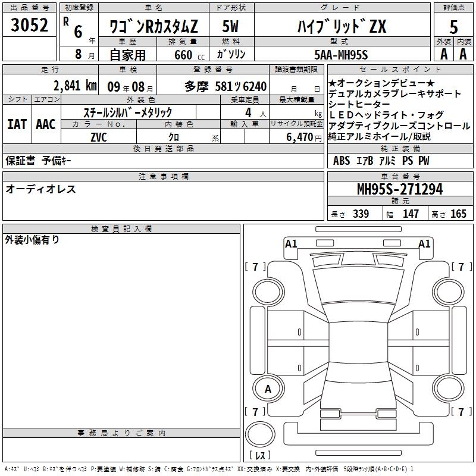This screenshot has height=476, width=476.
Task: Click the front-left wheel circle on car diagram
Action: 268,290
